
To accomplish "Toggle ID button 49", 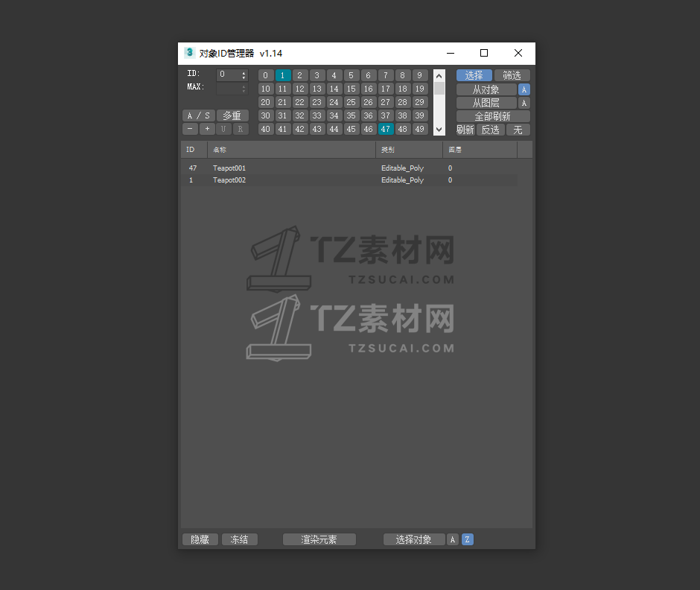I will (420, 129).
